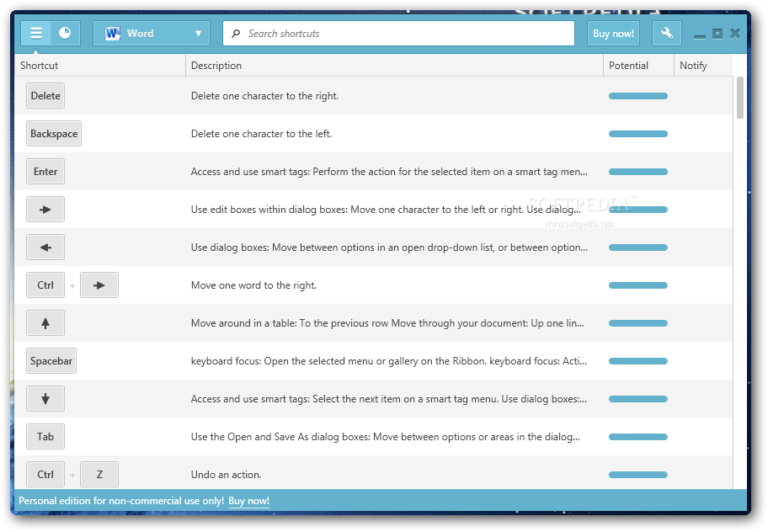Click potential bar in the Spacebar row

[x=638, y=361]
